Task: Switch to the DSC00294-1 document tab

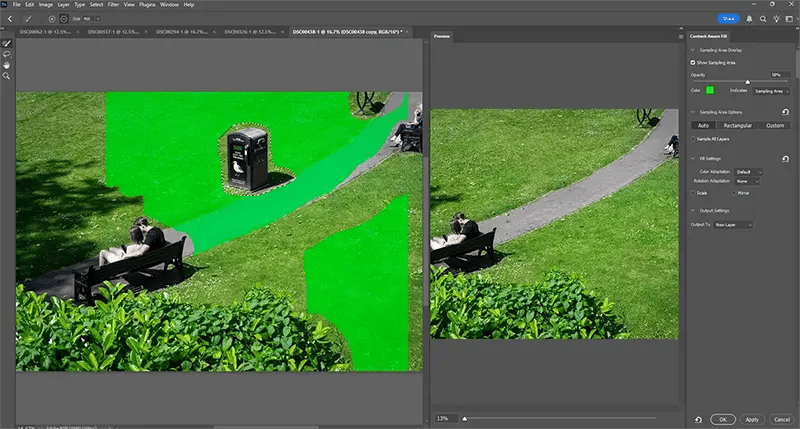Action: pos(182,32)
